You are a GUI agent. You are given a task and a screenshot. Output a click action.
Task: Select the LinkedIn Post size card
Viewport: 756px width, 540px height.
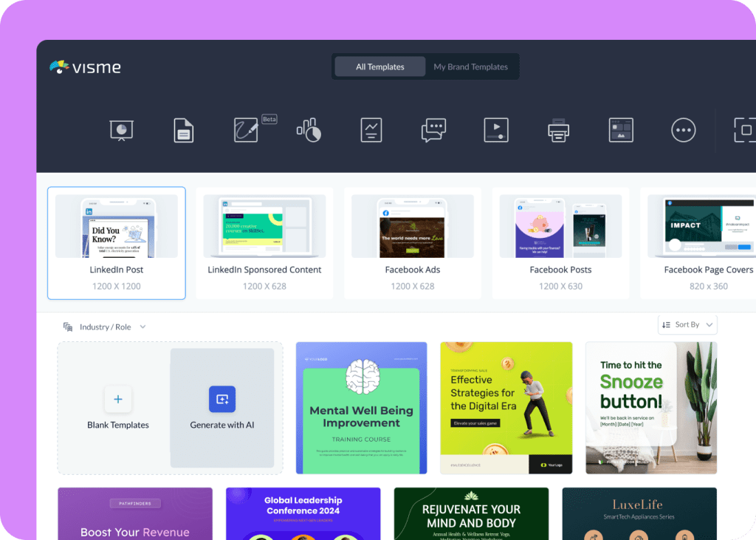[116, 243]
